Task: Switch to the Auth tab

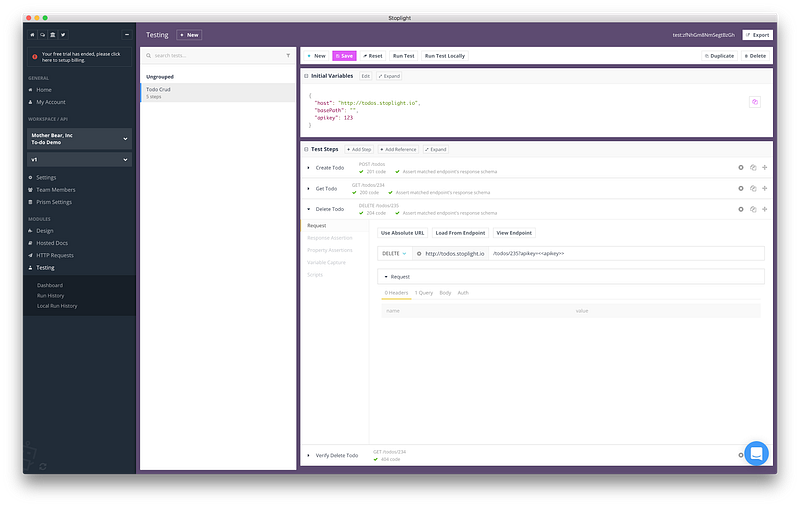Action: (x=463, y=293)
